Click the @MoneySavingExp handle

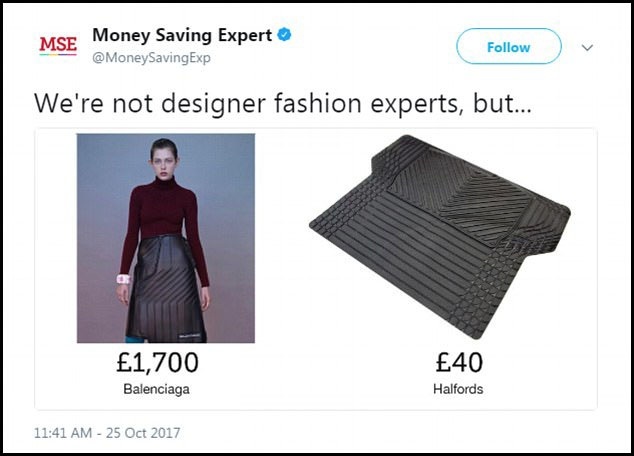coord(151,57)
